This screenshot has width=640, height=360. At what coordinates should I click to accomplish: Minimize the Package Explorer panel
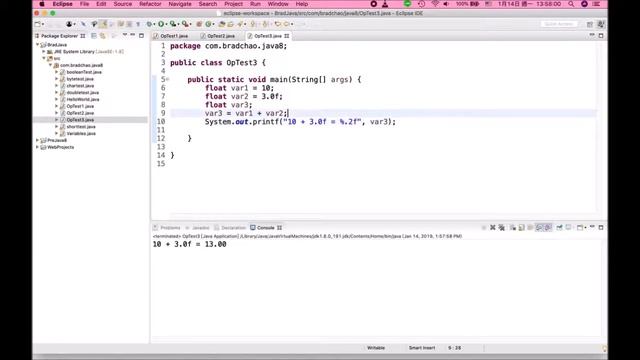click(x=133, y=36)
